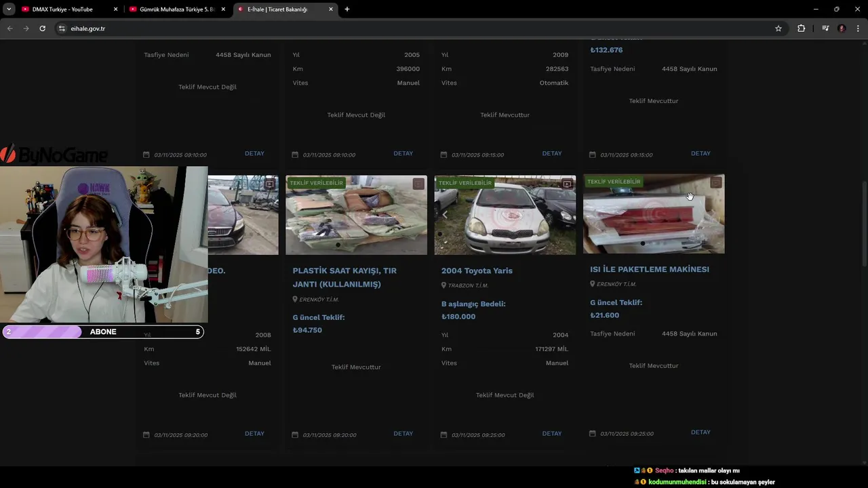The width and height of the screenshot is (868, 488).
Task: Click the browser forward arrow
Action: 26,28
